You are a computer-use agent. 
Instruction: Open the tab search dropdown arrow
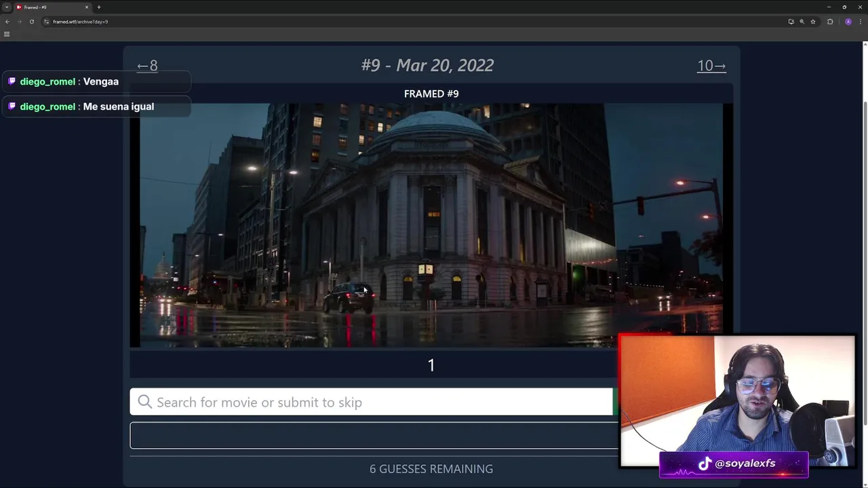tap(7, 7)
